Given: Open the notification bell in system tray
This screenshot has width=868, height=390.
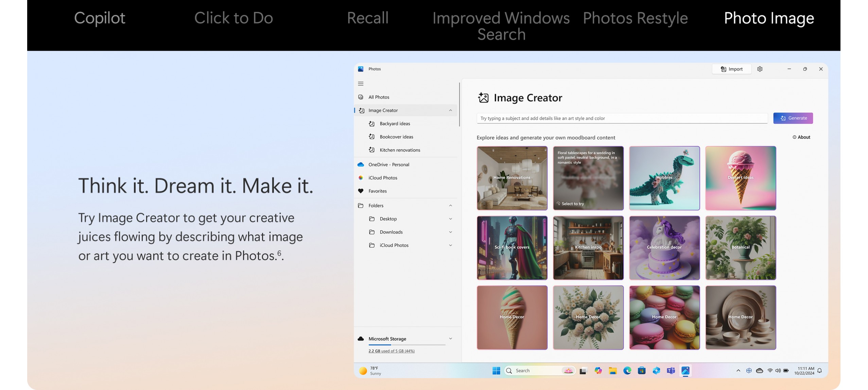Looking at the screenshot, I should point(820,371).
